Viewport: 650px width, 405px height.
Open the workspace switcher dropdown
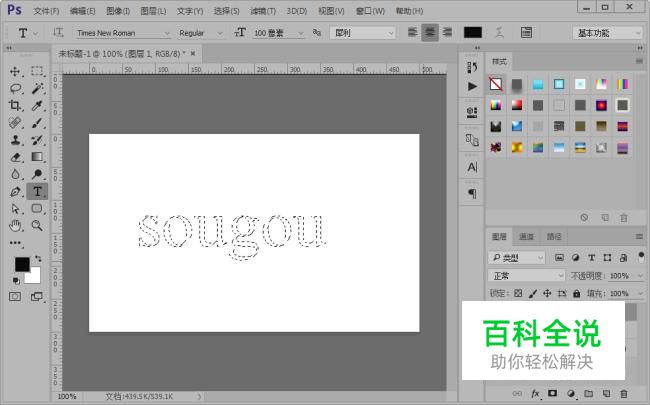608,33
